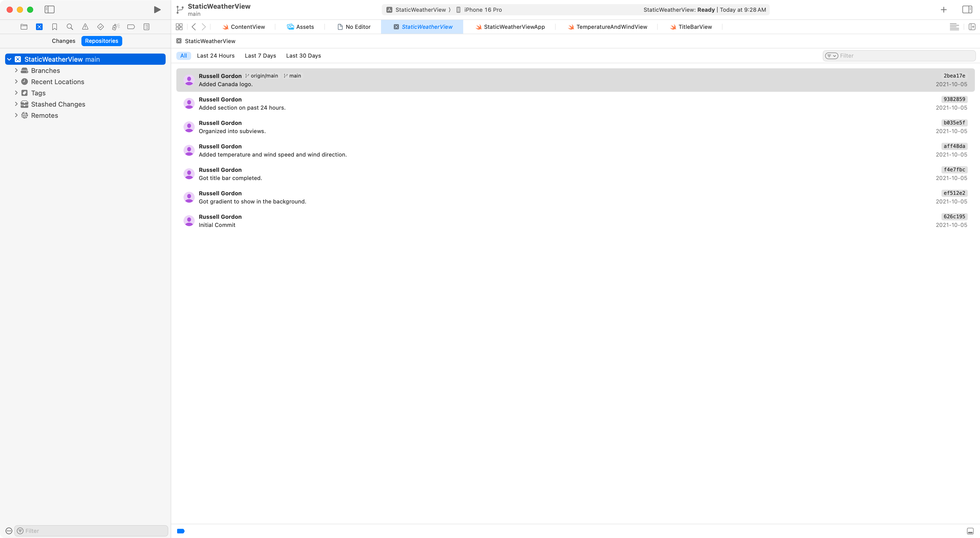Expand the Stashed Changes item
The height and width of the screenshot is (538, 980).
(x=16, y=104)
